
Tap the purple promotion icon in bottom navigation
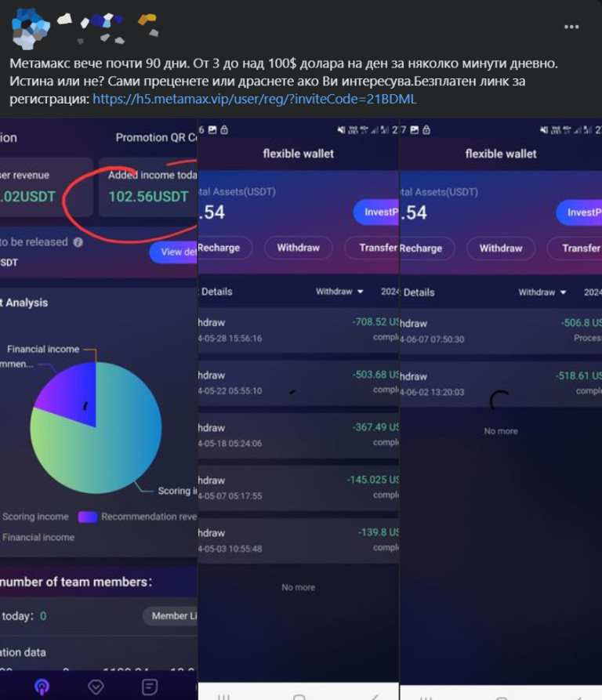42,687
